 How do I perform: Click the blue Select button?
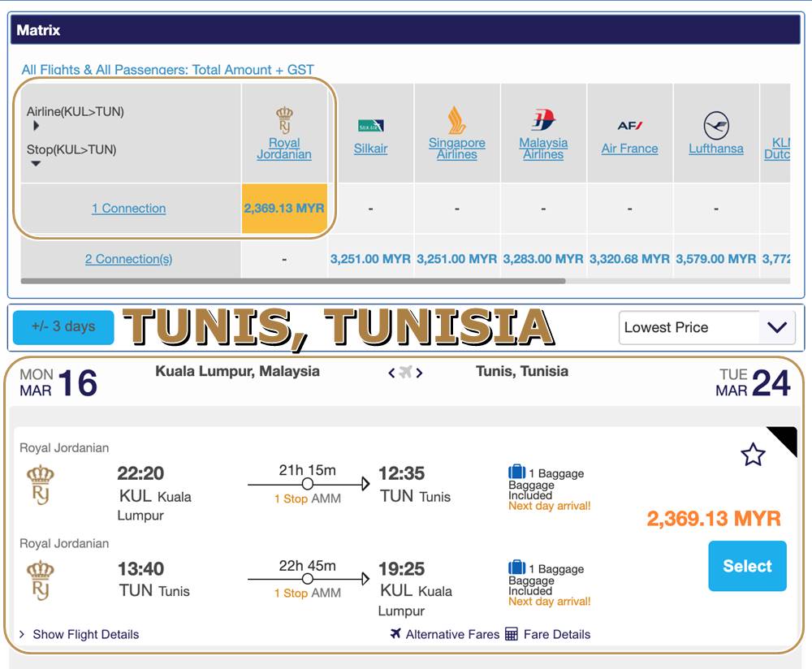coord(747,566)
